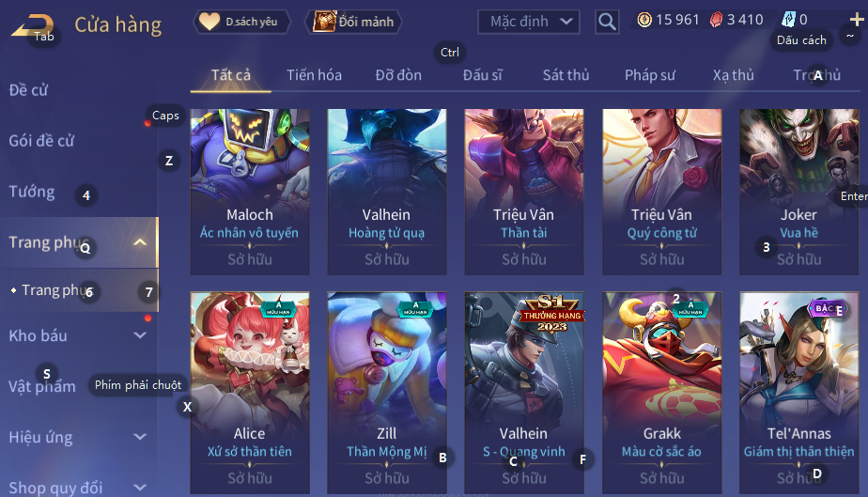868x497 pixels.
Task: Open Tướng in the sidebar
Action: (32, 192)
